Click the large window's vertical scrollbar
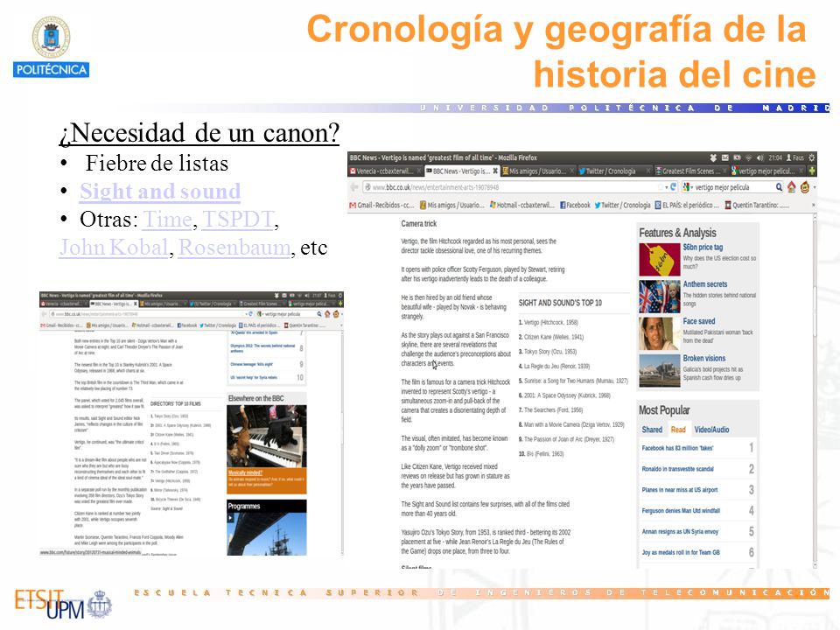840x630 pixels. point(815,389)
